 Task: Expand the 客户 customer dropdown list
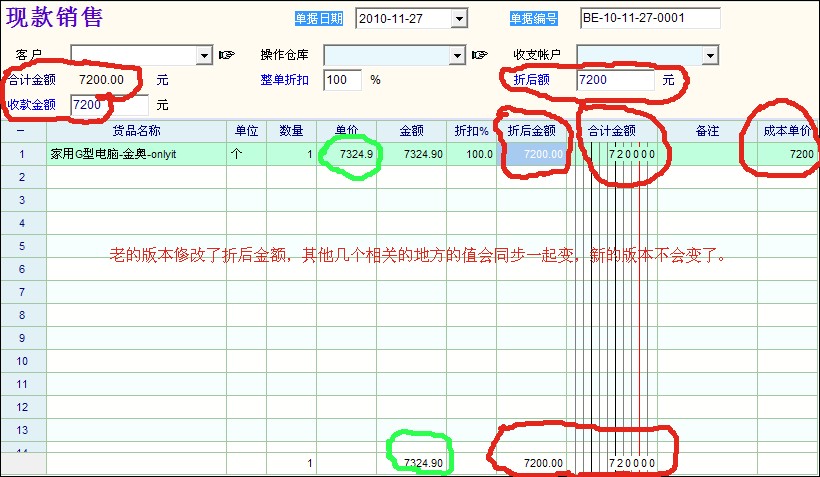[204, 55]
